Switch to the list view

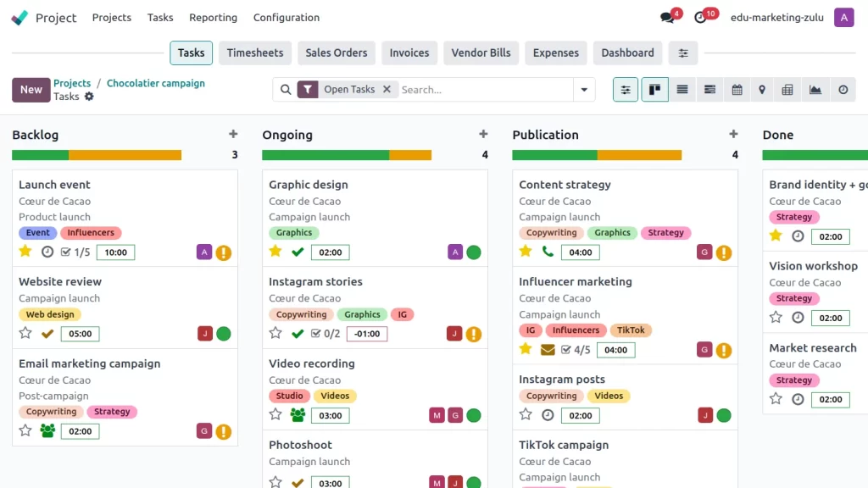[682, 90]
